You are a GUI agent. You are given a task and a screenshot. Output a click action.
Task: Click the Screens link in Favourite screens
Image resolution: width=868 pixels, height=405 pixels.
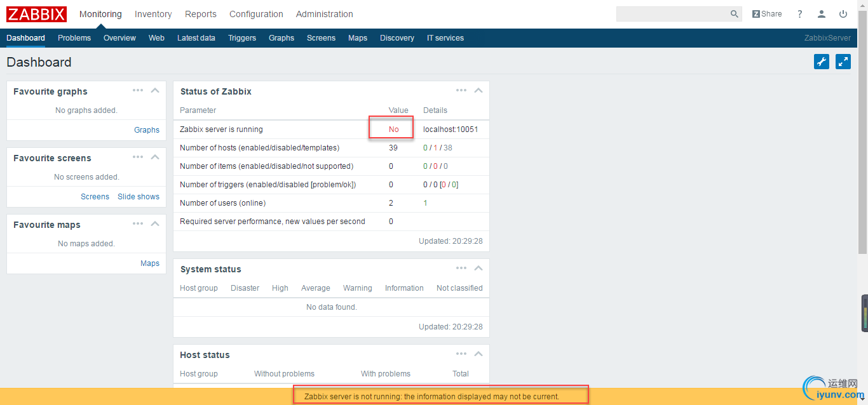pos(95,197)
